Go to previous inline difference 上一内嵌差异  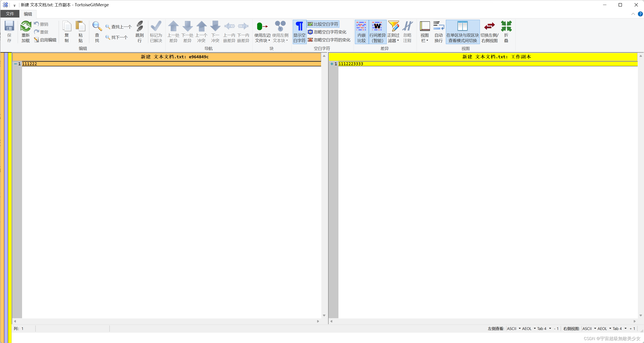(x=229, y=32)
